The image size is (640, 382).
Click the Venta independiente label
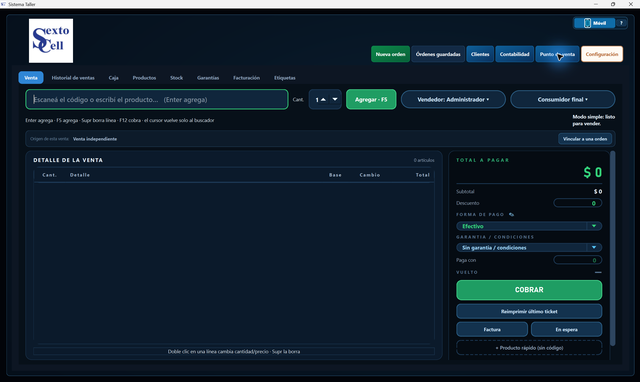(x=95, y=139)
